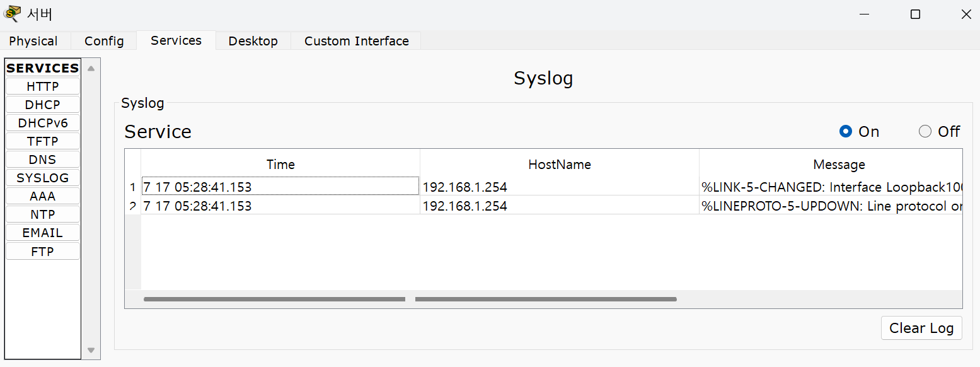Turn the Syslog service On
Viewport: 980px width, 367px height.
(x=846, y=131)
